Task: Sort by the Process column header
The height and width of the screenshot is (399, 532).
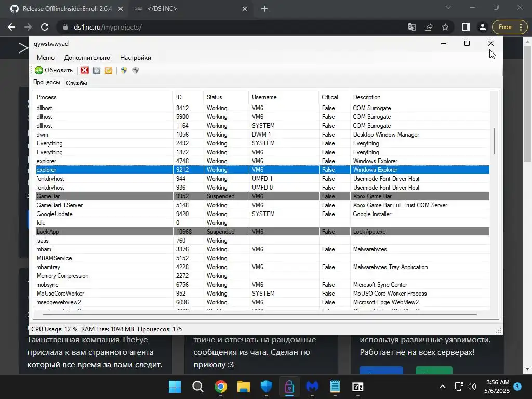Action: pos(104,97)
